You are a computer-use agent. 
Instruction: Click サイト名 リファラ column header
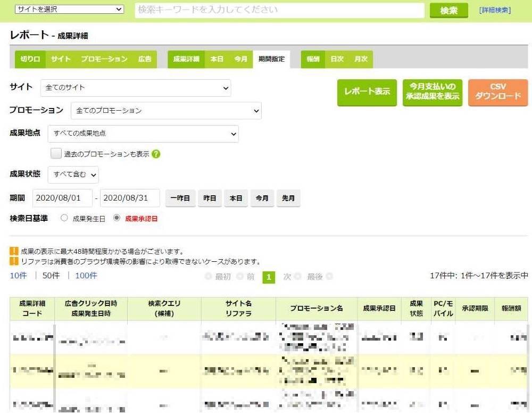[238, 309]
